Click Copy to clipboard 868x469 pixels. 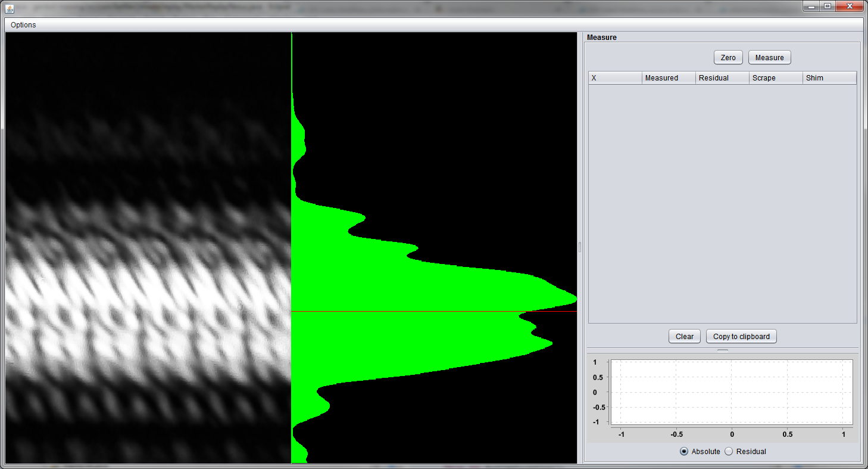tap(741, 337)
